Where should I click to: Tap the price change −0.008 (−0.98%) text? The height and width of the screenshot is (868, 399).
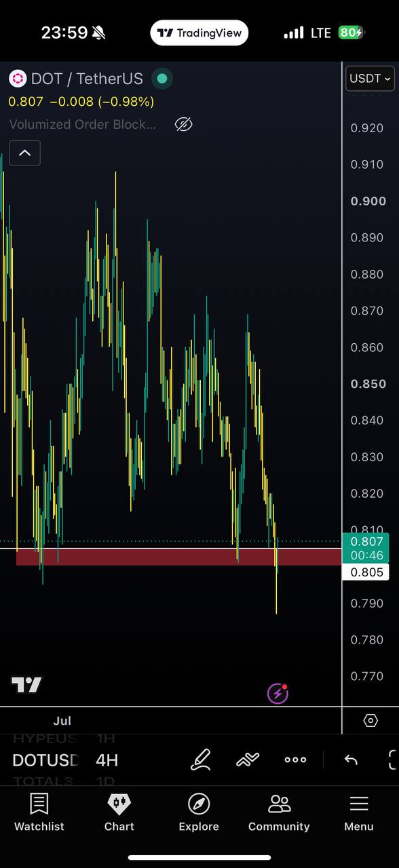[102, 102]
